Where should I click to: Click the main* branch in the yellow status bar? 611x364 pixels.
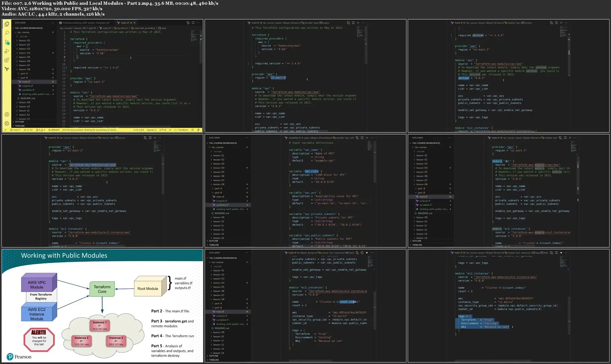[16, 130]
